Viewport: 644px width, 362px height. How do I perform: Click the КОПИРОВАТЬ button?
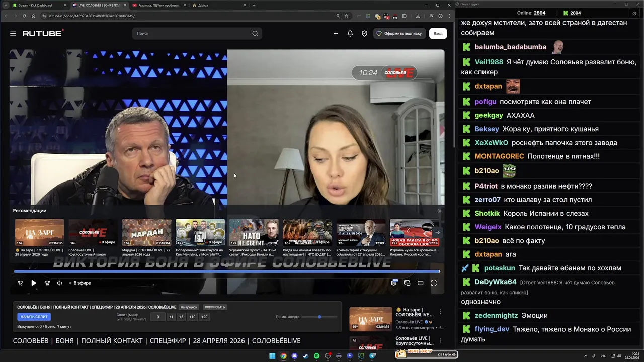click(215, 307)
